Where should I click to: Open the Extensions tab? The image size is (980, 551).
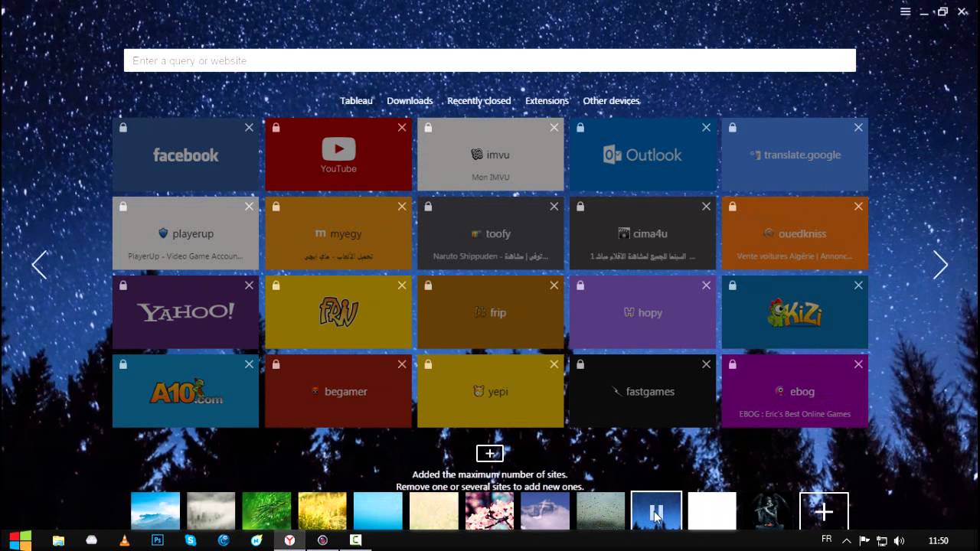point(547,101)
